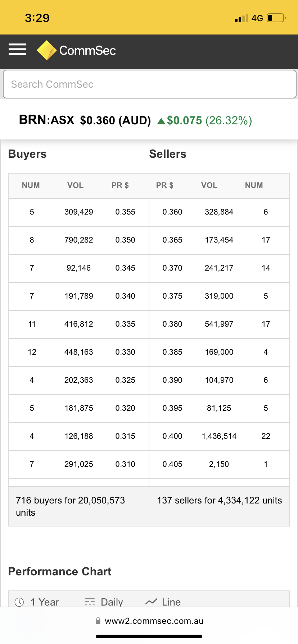This screenshot has height=644, width=298.
Task: Select the BRN:ASX ticker heading
Action: pyautogui.click(x=46, y=120)
